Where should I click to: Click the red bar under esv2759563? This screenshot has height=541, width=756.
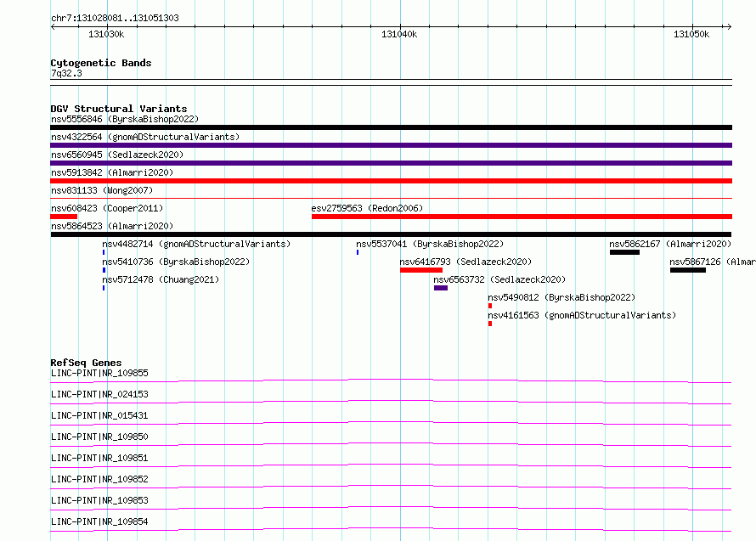pyautogui.click(x=522, y=217)
